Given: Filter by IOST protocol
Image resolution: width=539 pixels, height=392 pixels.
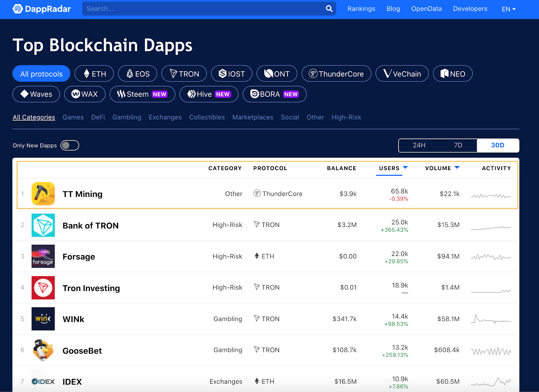Looking at the screenshot, I should coord(231,74).
